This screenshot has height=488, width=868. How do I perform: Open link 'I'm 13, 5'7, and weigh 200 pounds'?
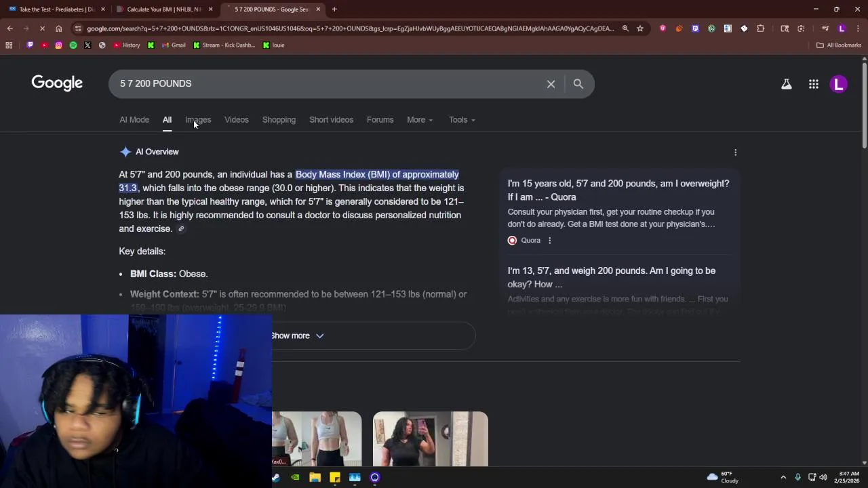(x=612, y=277)
